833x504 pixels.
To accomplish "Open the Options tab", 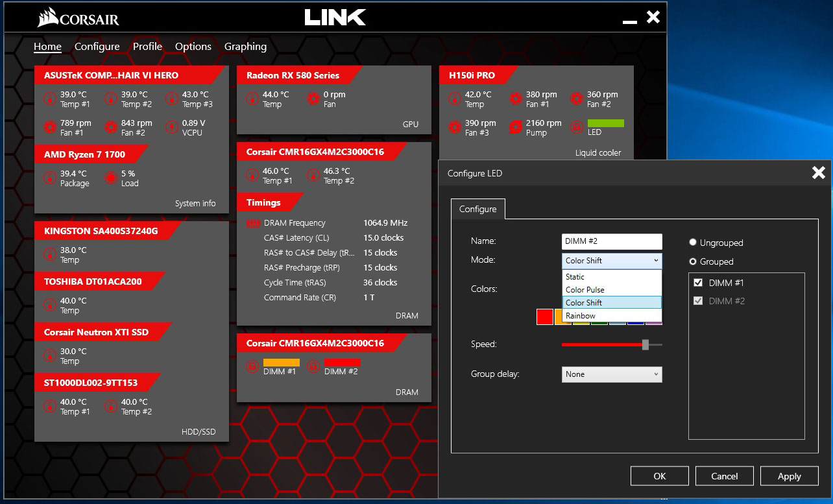I will (x=193, y=47).
